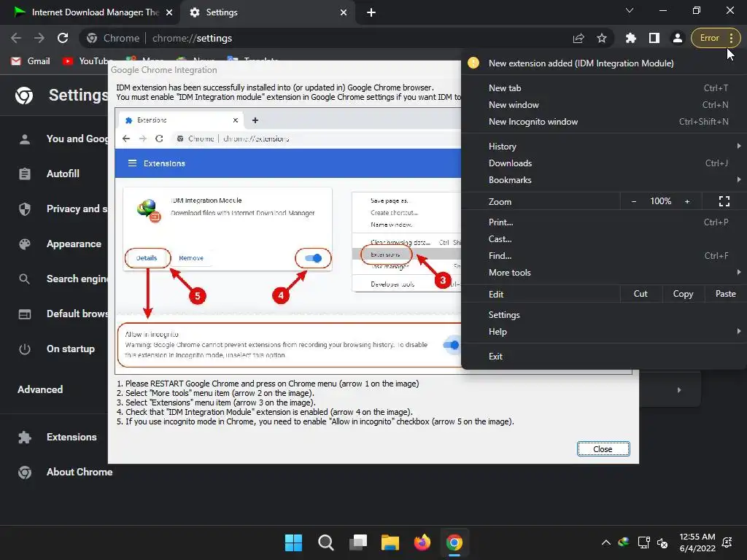Open Search engine settings section
747x560 pixels.
[x=62, y=279]
